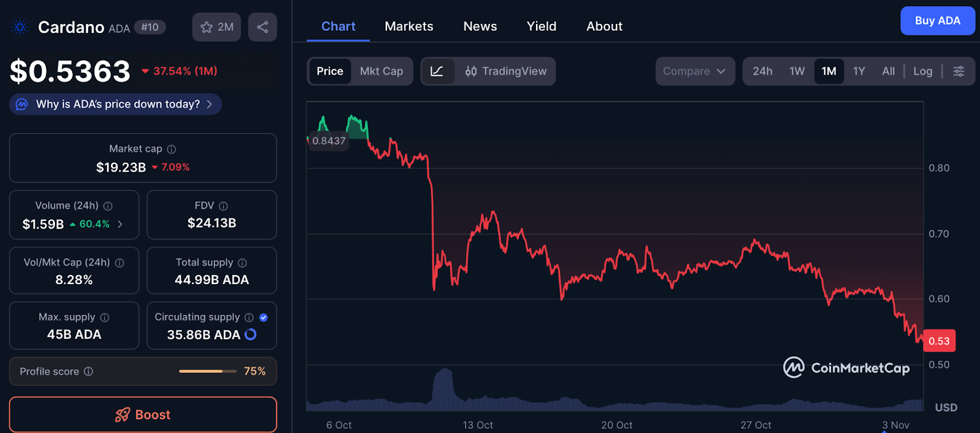Toggle the Log scale option
The image size is (980, 433).
pyautogui.click(x=922, y=71)
